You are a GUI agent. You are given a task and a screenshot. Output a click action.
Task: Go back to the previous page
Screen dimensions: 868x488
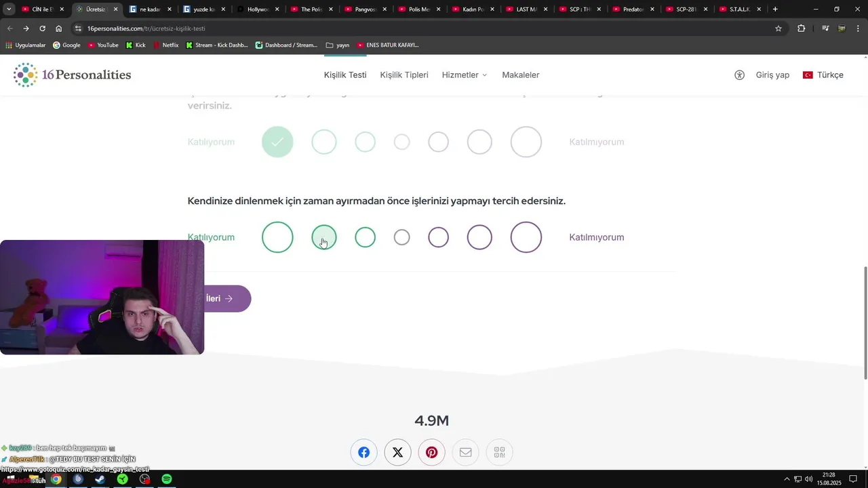click(9, 28)
